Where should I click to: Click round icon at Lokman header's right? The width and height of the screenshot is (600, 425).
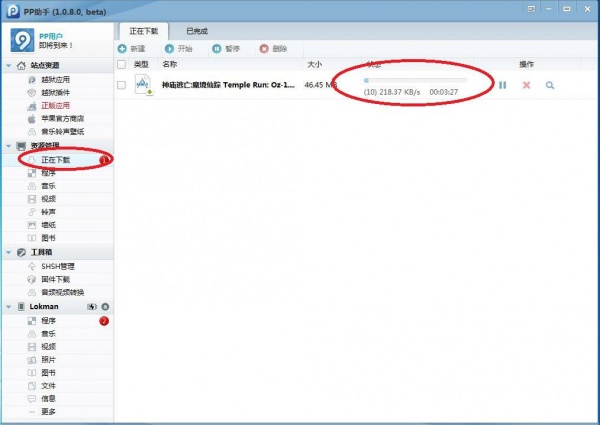[x=105, y=306]
